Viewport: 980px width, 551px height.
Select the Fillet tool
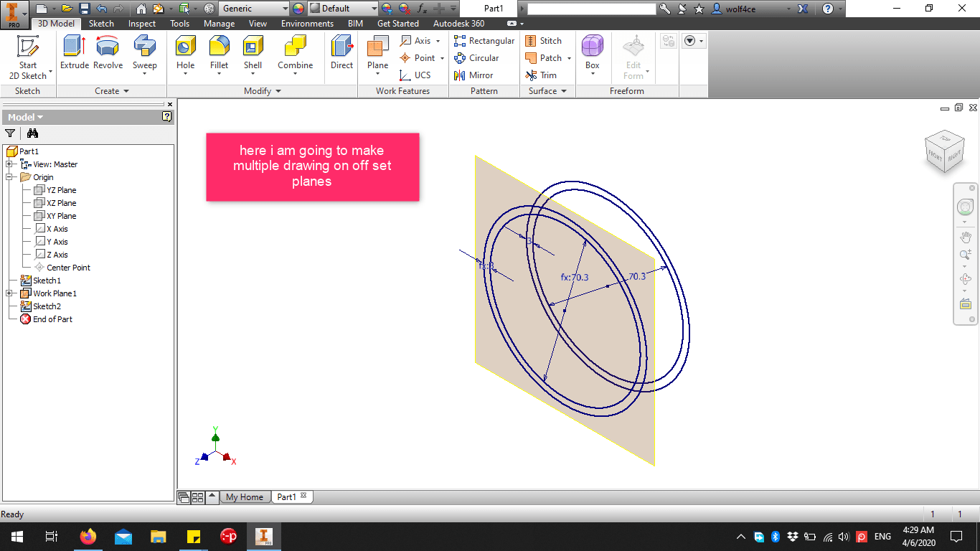(x=220, y=56)
